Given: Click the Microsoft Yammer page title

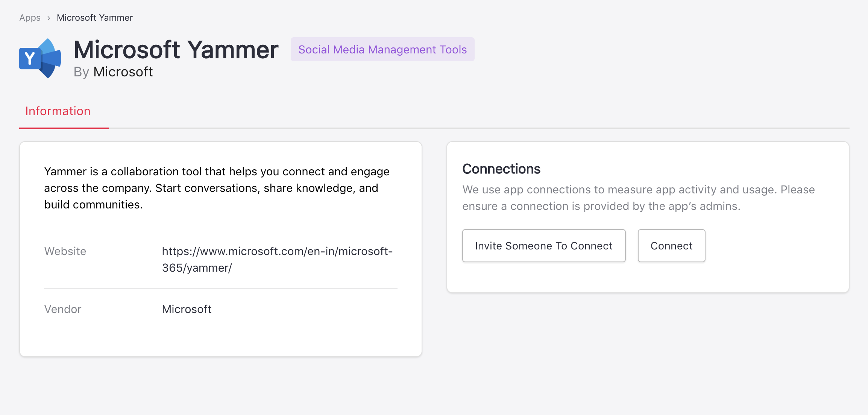Looking at the screenshot, I should point(176,50).
